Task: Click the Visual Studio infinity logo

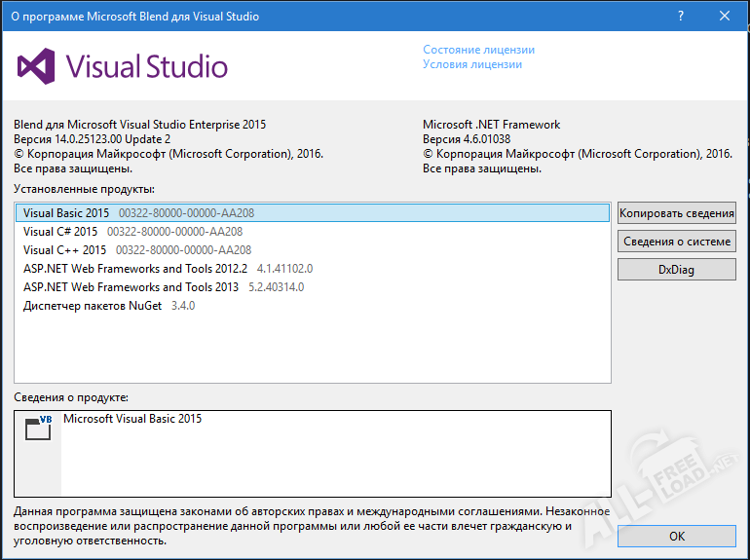Action: pyautogui.click(x=36, y=66)
